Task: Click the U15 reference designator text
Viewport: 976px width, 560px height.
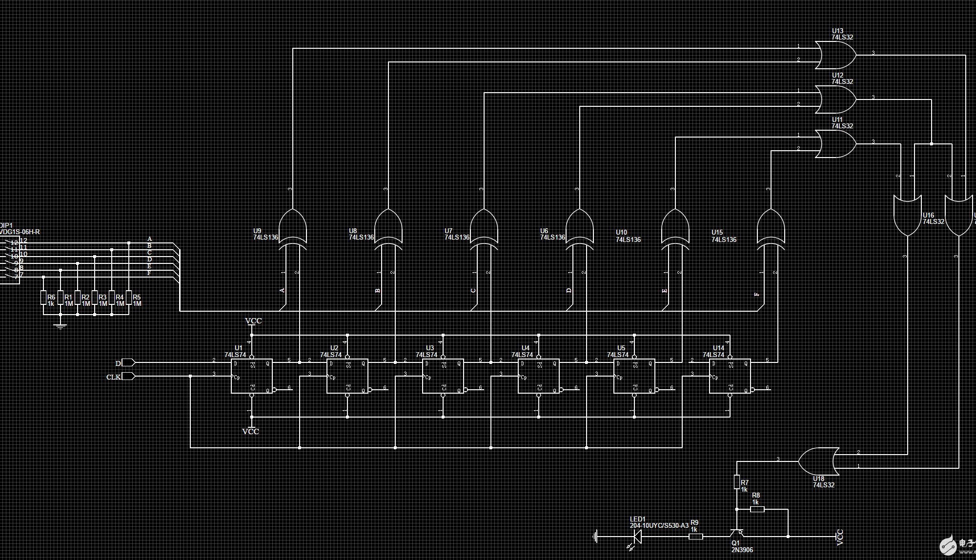Action: coord(717,233)
